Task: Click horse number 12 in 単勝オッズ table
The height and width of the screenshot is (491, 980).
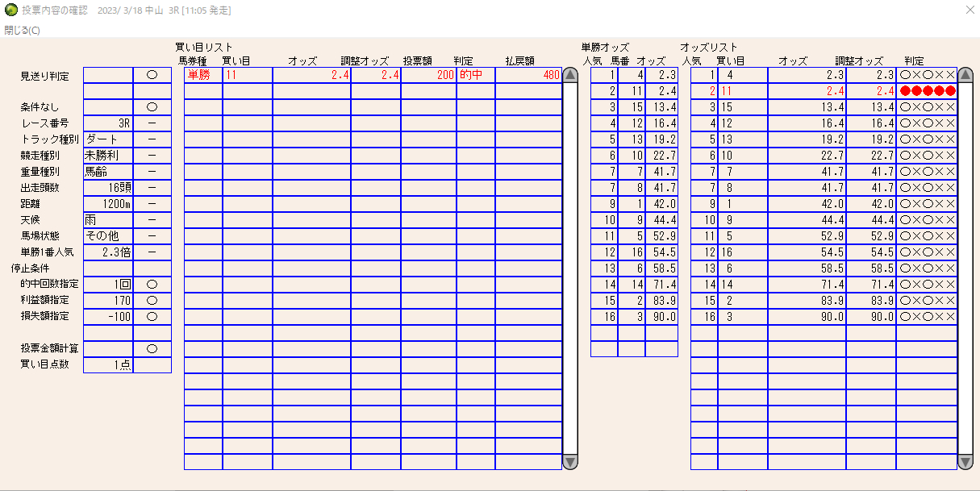Action: point(632,123)
